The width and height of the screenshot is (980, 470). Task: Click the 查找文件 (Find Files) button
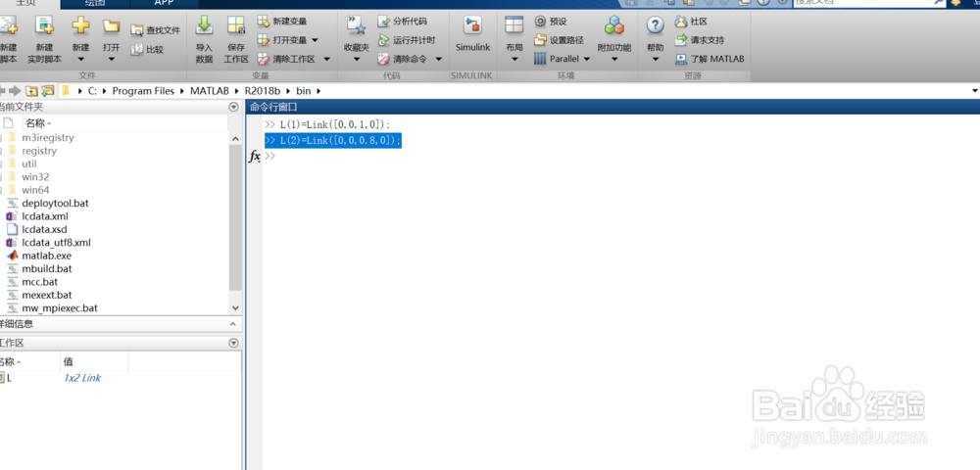click(x=155, y=30)
